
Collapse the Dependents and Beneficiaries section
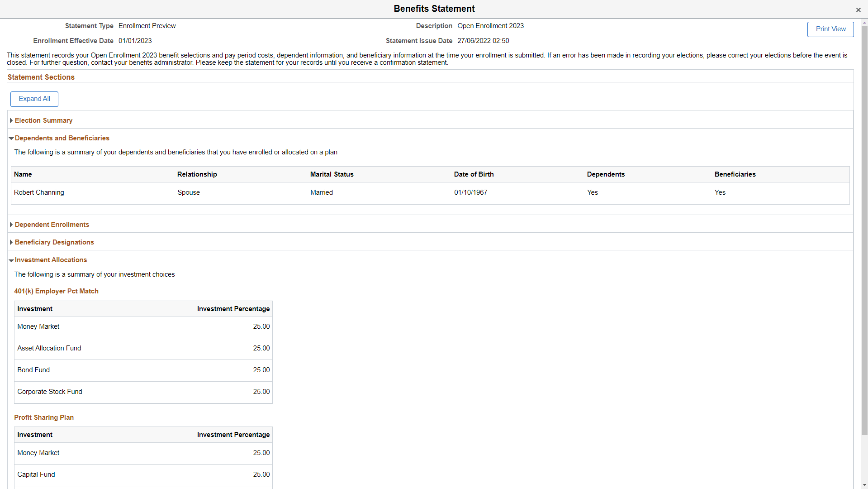pos(62,138)
